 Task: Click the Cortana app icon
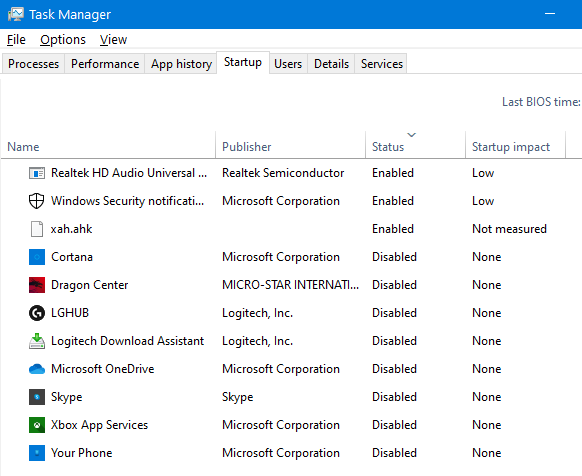click(37, 257)
